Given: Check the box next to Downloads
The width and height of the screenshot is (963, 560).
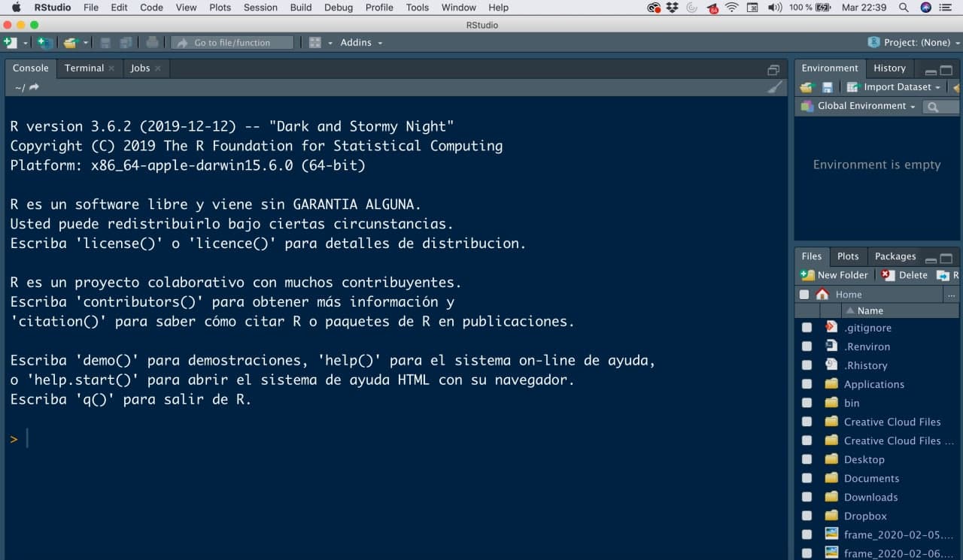Looking at the screenshot, I should [x=807, y=497].
